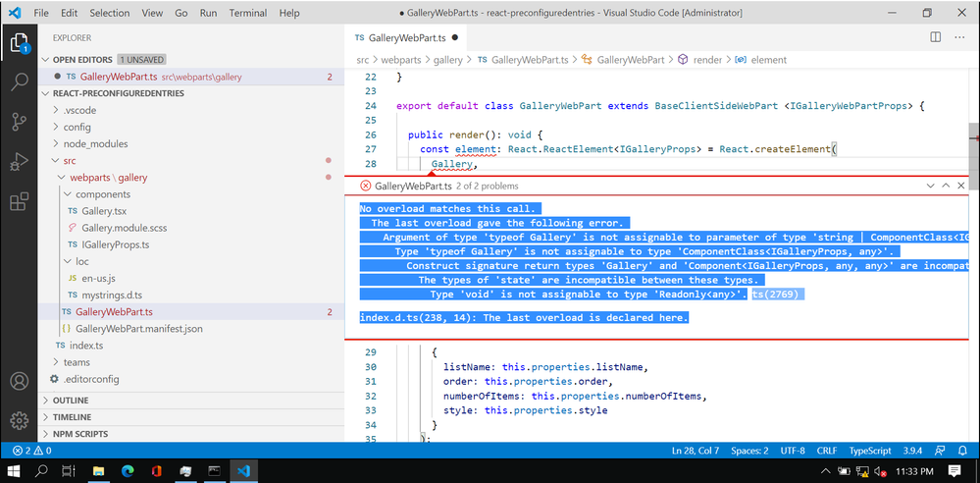Expand the NPM Scripts panel
The image size is (980, 483).
[x=190, y=434]
